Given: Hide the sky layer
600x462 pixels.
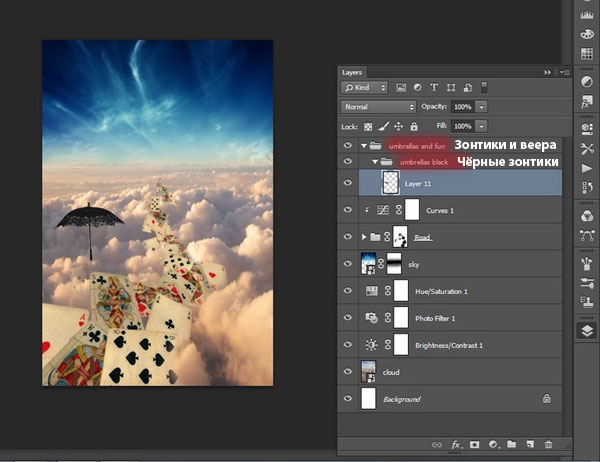Looking at the screenshot, I should point(347,263).
